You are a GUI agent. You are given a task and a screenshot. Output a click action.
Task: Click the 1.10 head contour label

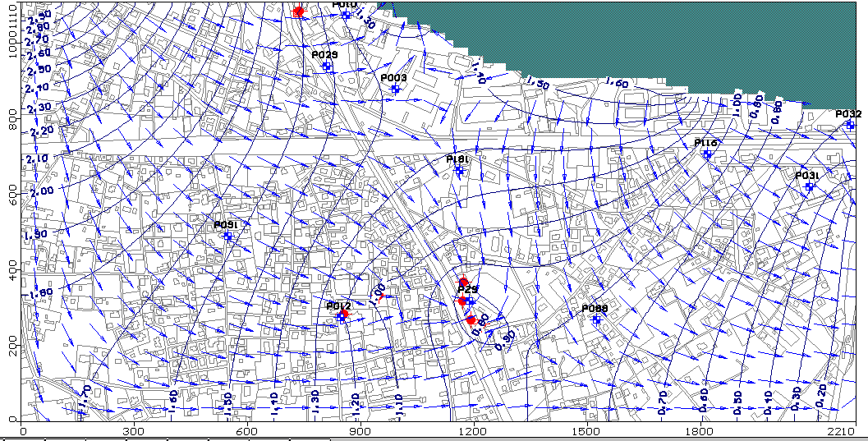pos(398,407)
